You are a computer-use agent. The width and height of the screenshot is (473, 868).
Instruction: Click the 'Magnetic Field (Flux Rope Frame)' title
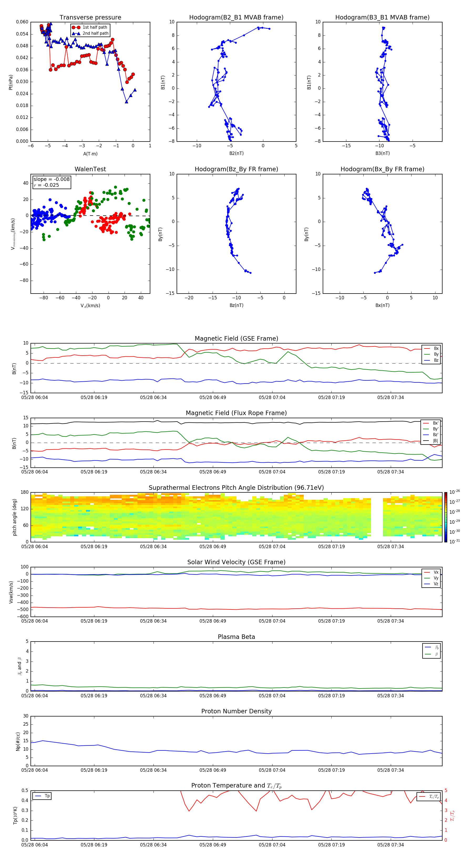[x=236, y=413]
